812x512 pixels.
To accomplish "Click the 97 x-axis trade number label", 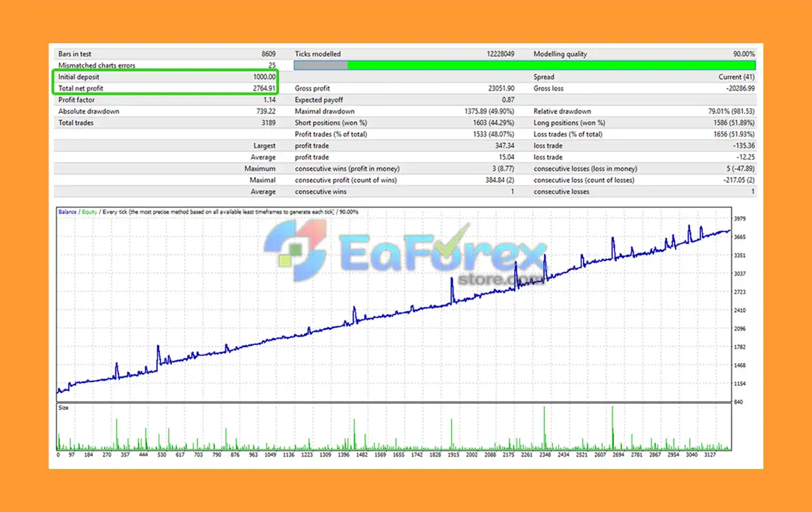I will click(72, 455).
